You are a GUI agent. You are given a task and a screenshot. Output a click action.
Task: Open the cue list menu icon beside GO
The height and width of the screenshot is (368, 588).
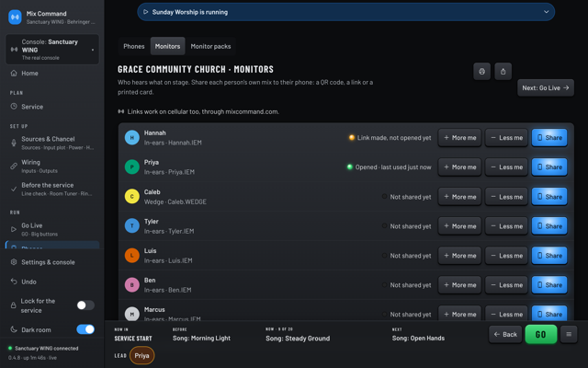[x=569, y=334]
